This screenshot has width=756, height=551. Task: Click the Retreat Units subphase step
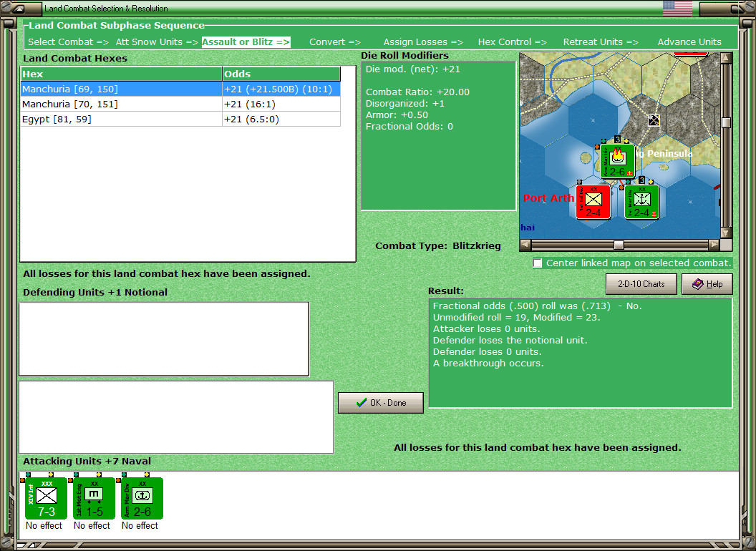[x=600, y=42]
